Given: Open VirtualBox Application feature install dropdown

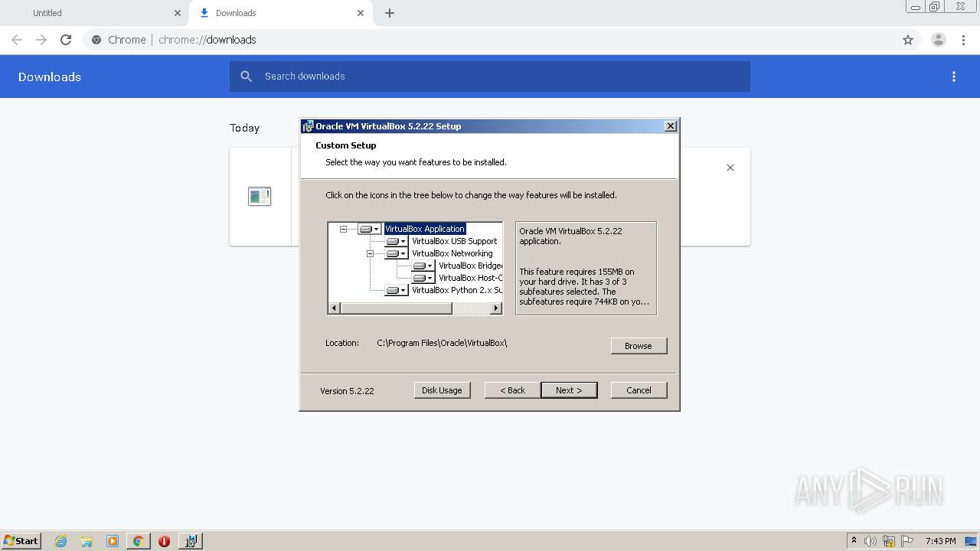Looking at the screenshot, I should click(x=369, y=229).
